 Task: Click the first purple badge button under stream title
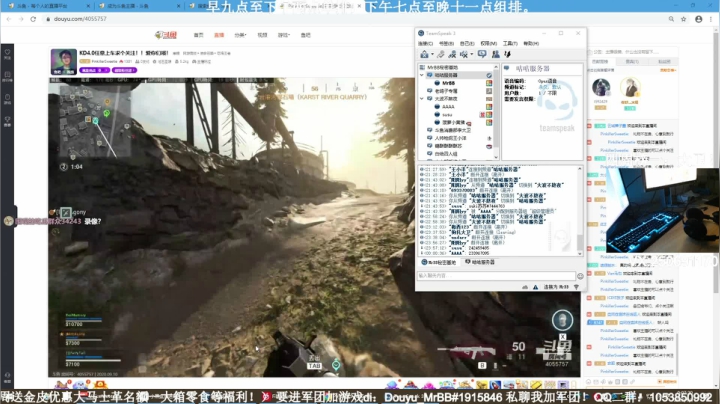(x=95, y=70)
